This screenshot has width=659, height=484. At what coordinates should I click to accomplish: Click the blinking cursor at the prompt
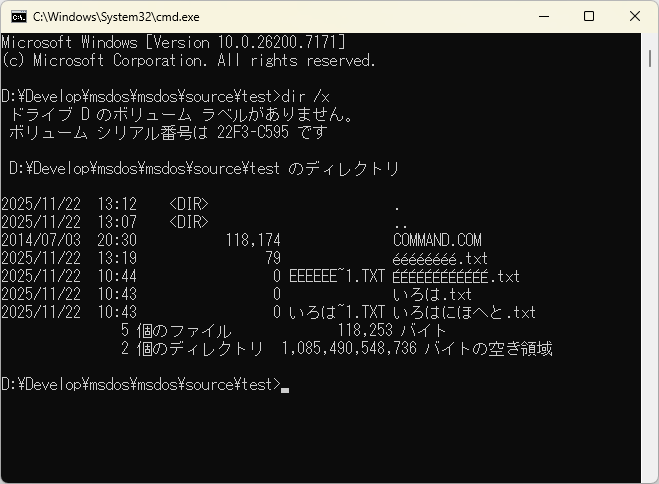coord(285,385)
